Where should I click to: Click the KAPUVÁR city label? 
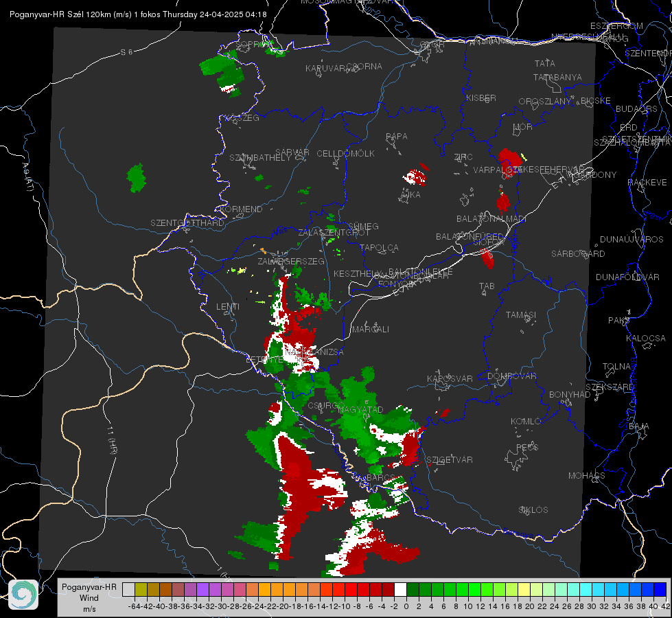pos(326,69)
